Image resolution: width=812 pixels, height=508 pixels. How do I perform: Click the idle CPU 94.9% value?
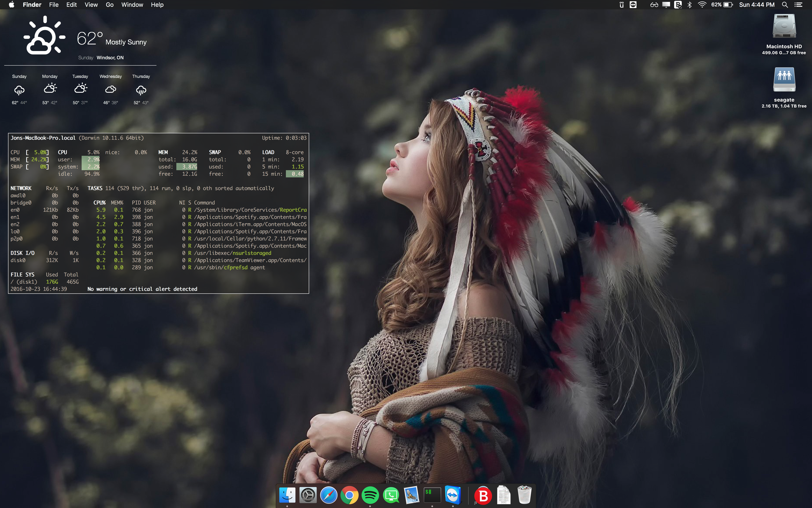92,174
